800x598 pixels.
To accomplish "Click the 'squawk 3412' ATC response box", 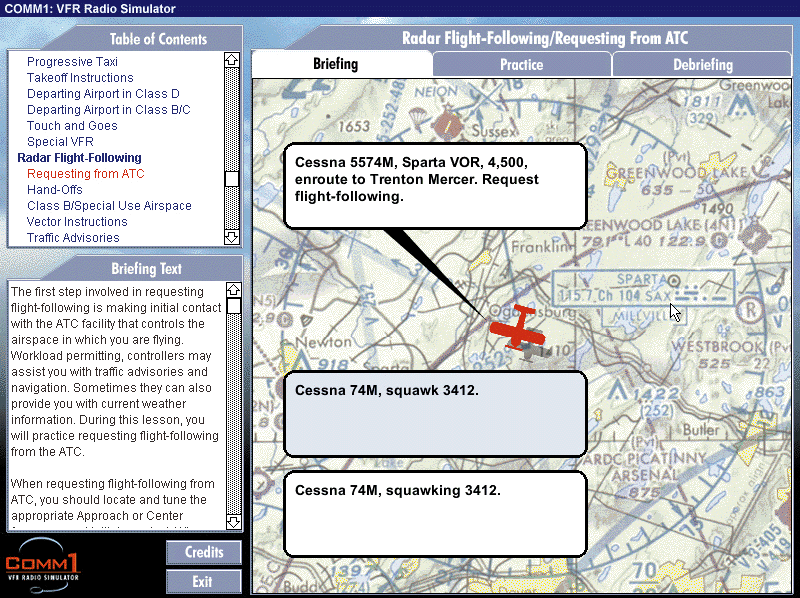I will [434, 414].
